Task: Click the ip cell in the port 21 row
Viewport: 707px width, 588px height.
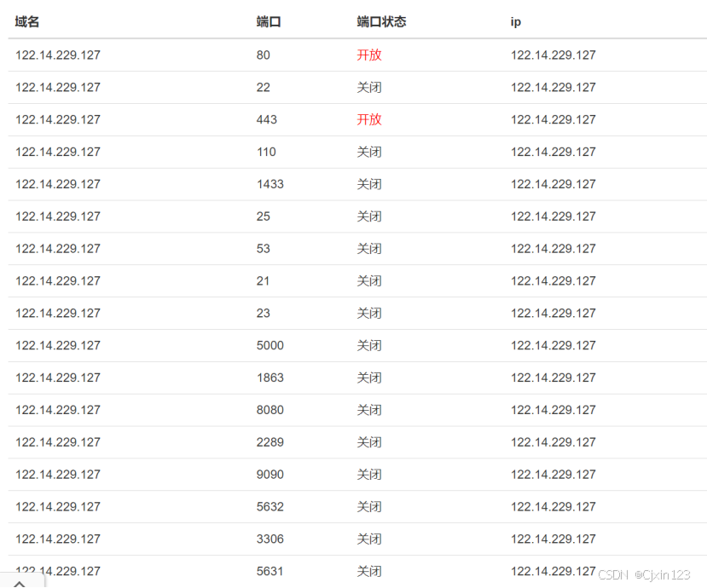Action: click(553, 281)
